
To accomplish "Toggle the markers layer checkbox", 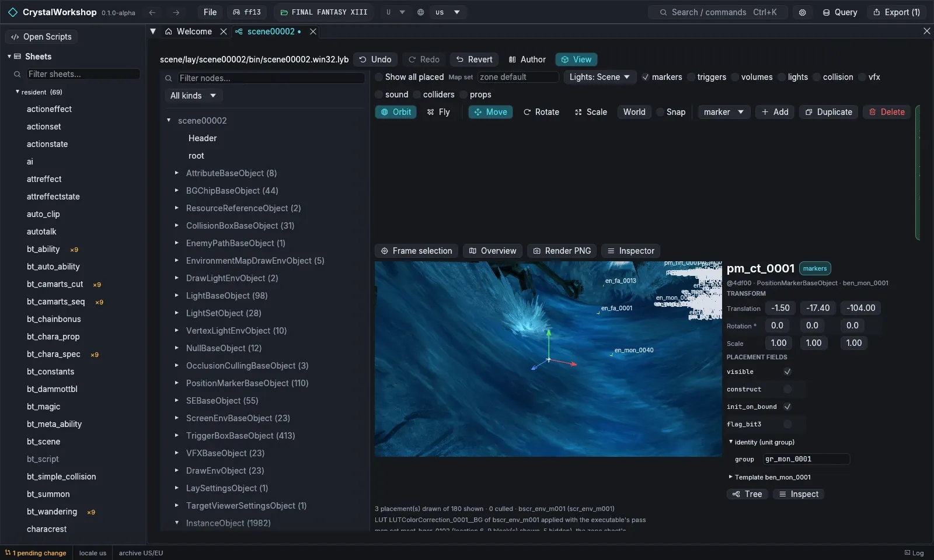I will [x=645, y=77].
